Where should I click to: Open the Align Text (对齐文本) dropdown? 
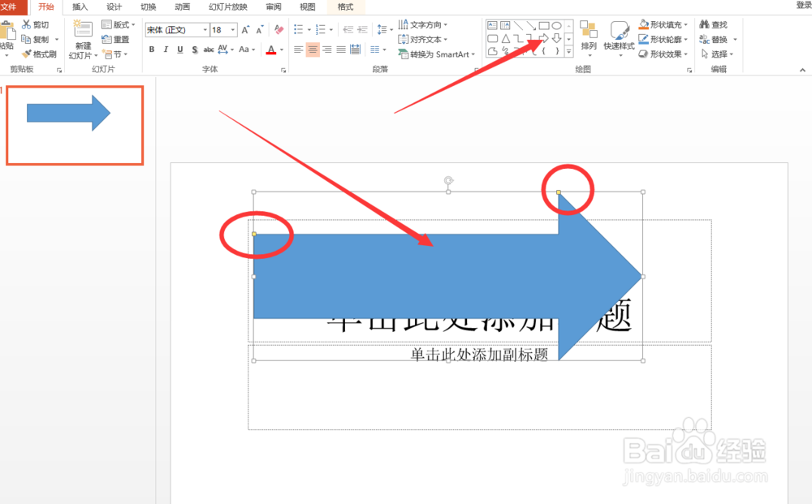click(x=423, y=39)
